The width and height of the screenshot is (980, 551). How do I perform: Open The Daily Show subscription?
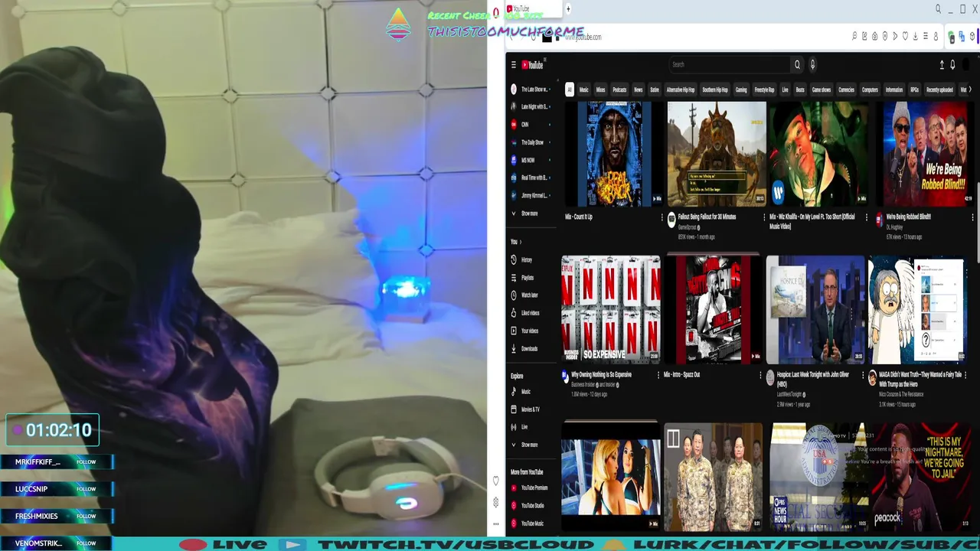531,142
